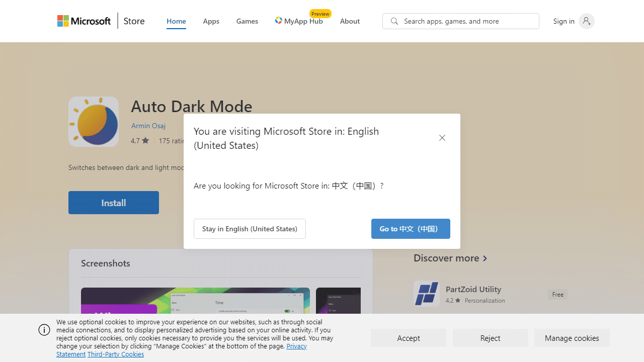
Task: Open the first Auto Dark Mode screenshot
Action: (x=195, y=301)
